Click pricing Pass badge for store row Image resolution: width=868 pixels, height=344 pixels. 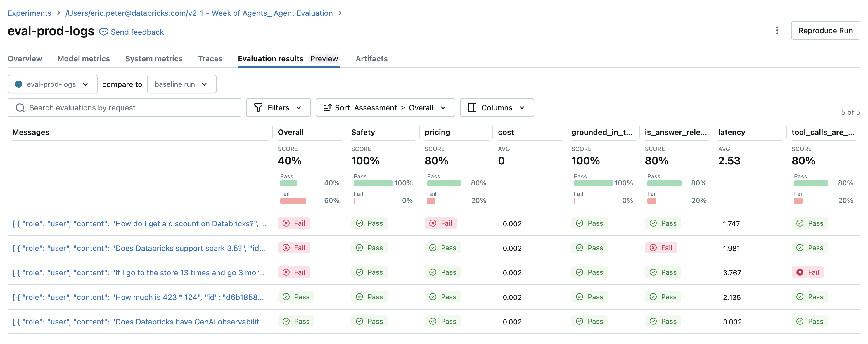click(x=443, y=272)
